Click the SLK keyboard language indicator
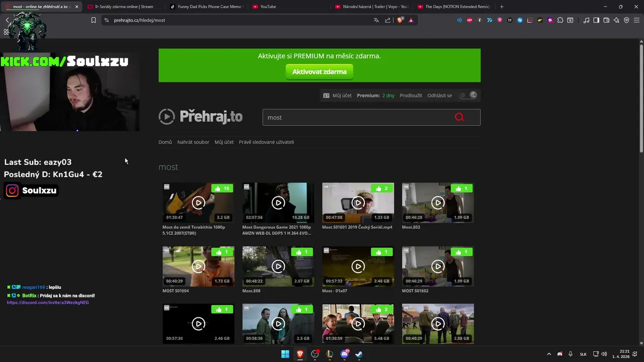 583,354
